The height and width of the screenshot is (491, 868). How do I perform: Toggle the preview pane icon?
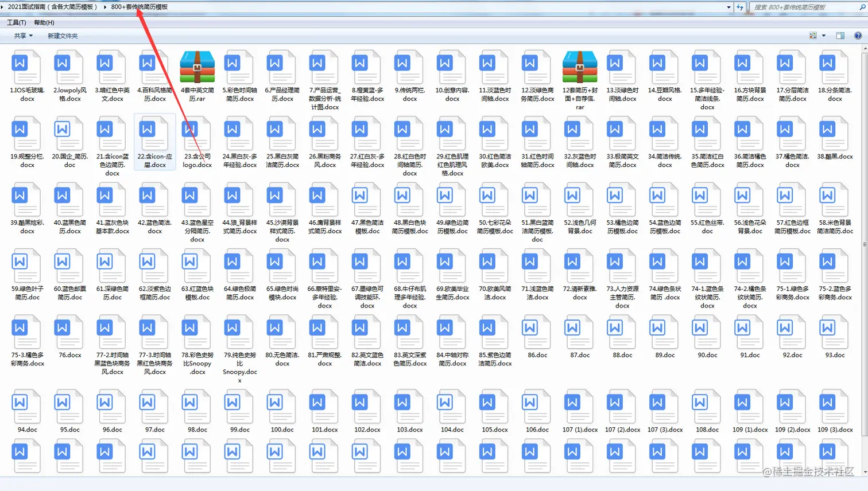click(840, 36)
